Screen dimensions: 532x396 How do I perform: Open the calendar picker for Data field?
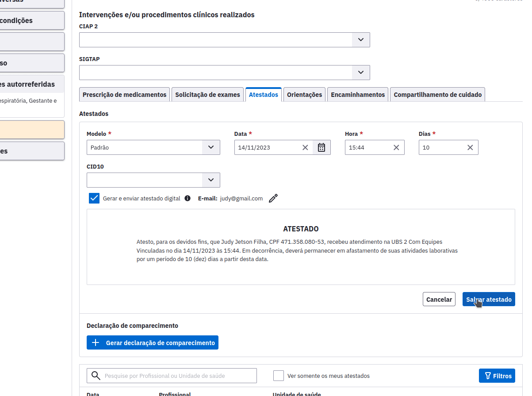(321, 148)
